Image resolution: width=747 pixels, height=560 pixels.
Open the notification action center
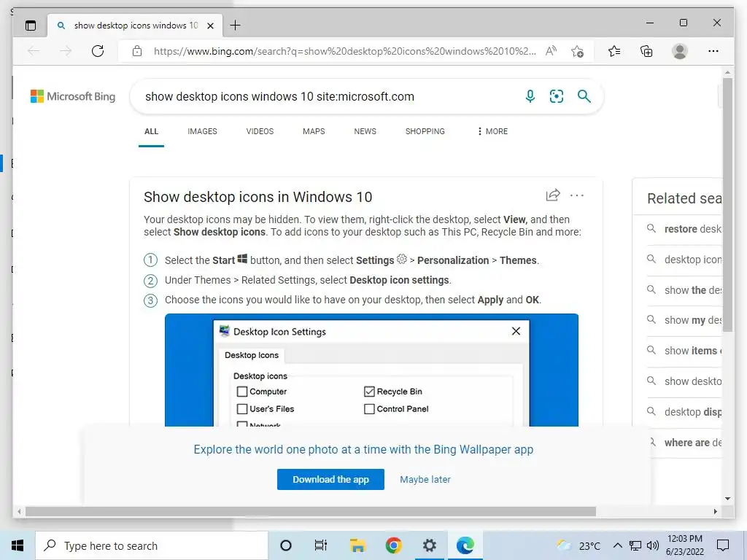(723, 545)
